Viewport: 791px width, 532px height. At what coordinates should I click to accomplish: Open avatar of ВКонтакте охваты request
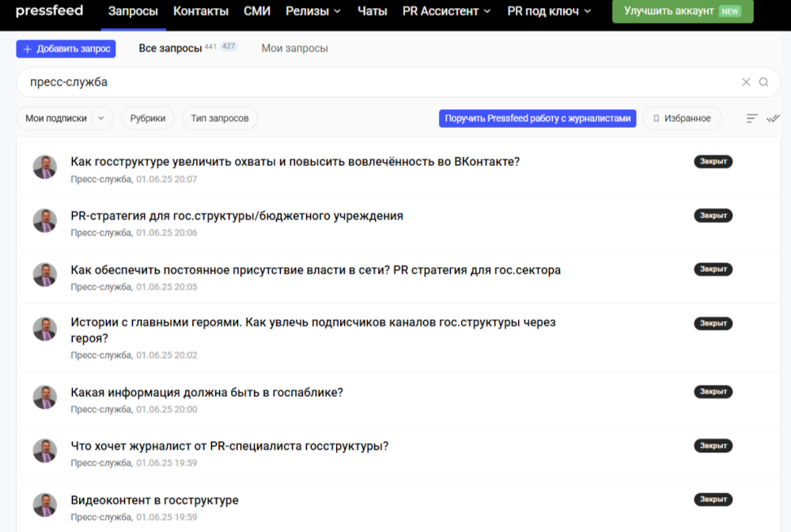45,167
